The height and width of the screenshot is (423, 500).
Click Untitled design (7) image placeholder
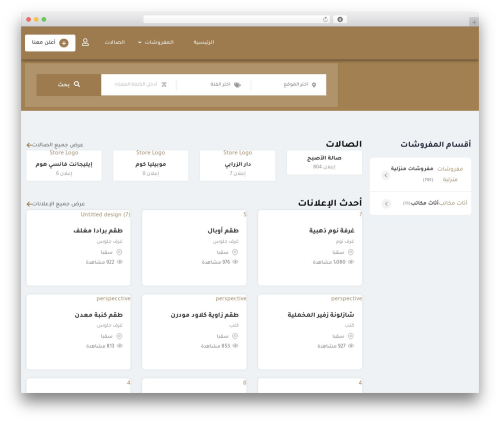[105, 214]
